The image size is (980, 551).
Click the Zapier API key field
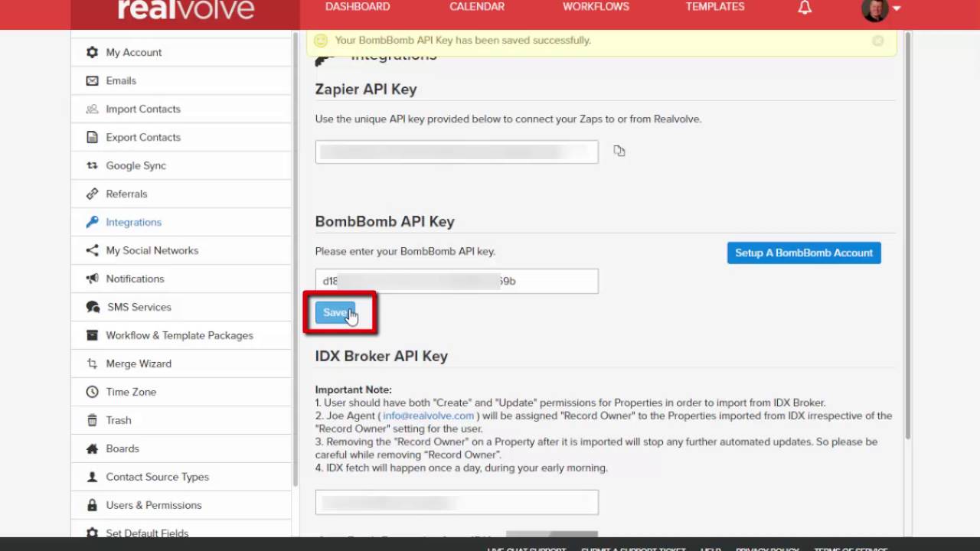pyautogui.click(x=457, y=152)
